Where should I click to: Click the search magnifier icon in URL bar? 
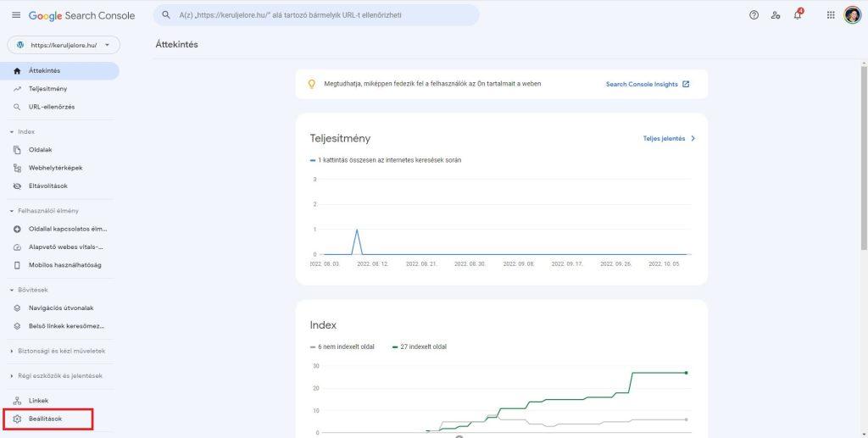pyautogui.click(x=166, y=15)
